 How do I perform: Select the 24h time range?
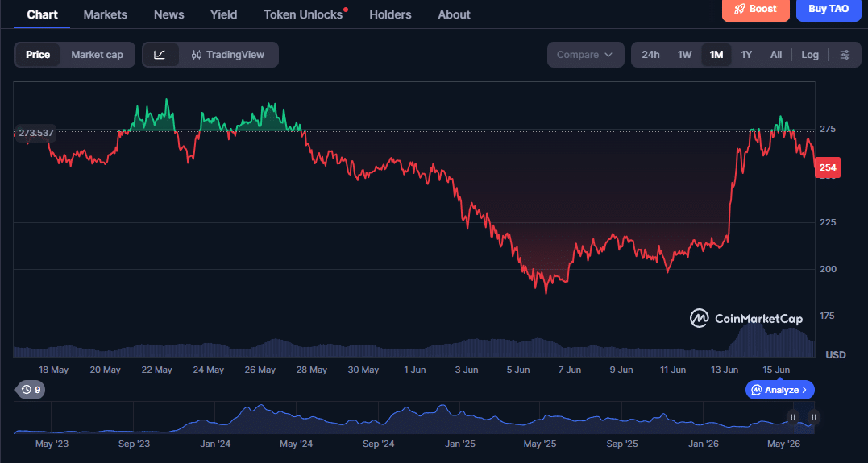point(650,55)
